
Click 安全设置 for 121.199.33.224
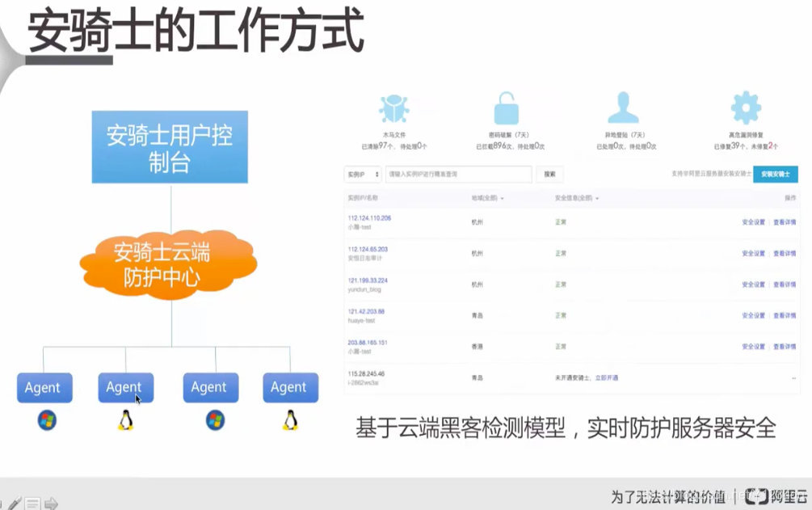tap(753, 284)
